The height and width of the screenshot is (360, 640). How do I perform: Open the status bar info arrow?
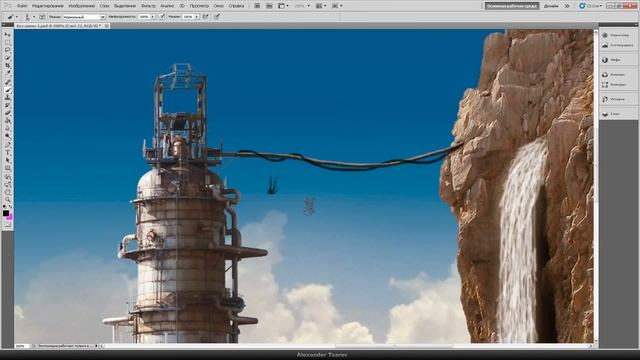(96, 346)
